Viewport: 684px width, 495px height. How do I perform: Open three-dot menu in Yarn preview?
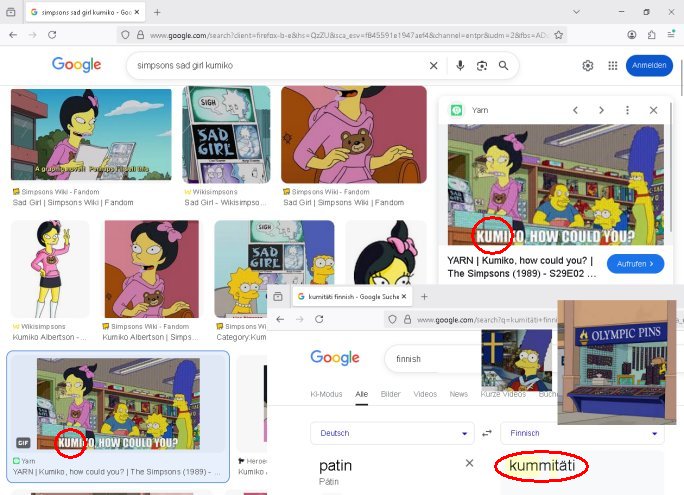pos(627,110)
